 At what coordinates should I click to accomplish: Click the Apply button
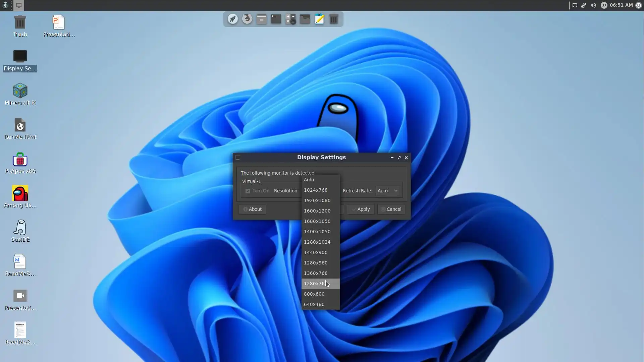tap(361, 209)
